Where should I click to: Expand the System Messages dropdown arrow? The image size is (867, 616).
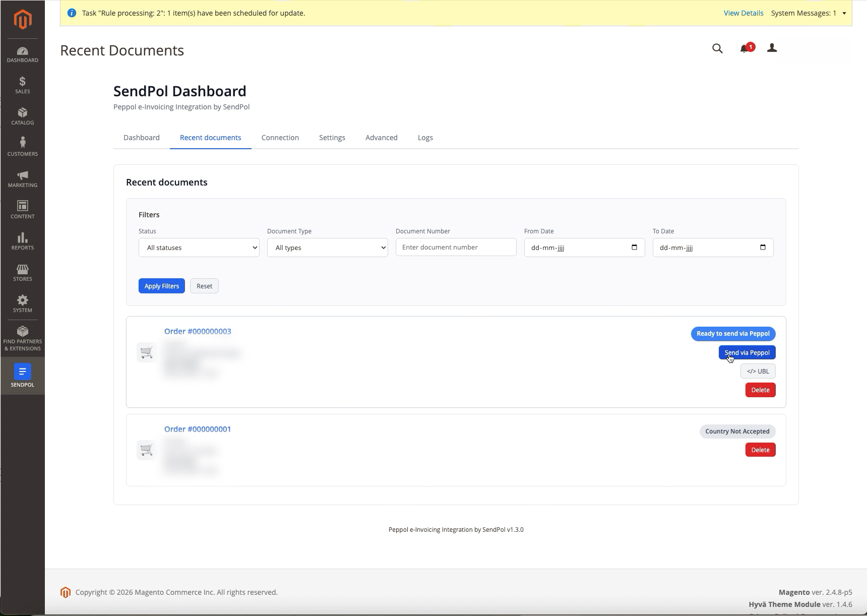pyautogui.click(x=844, y=13)
